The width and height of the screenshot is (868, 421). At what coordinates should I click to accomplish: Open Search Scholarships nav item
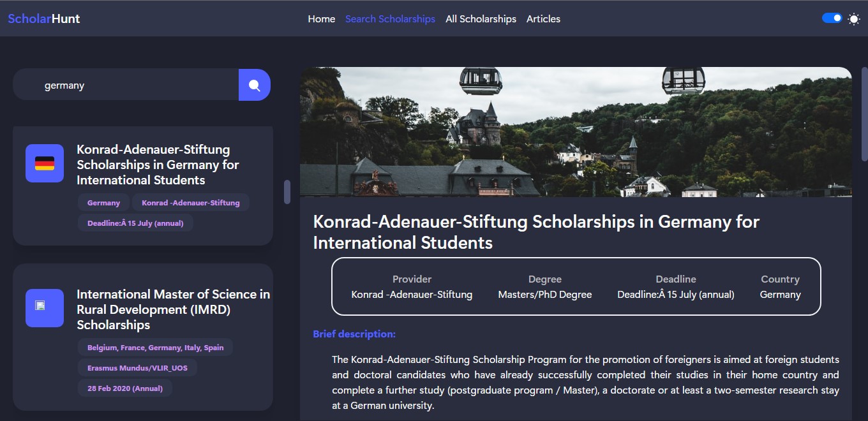coord(390,19)
